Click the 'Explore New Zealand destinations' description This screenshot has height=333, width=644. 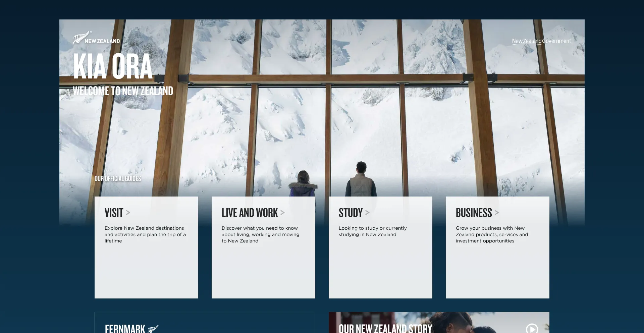pyautogui.click(x=145, y=234)
